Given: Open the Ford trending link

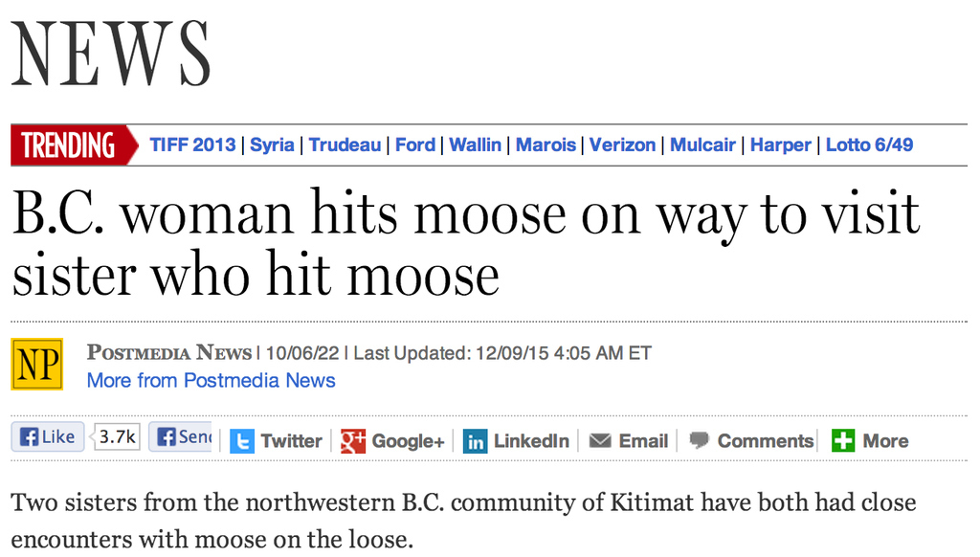Looking at the screenshot, I should click(x=415, y=145).
